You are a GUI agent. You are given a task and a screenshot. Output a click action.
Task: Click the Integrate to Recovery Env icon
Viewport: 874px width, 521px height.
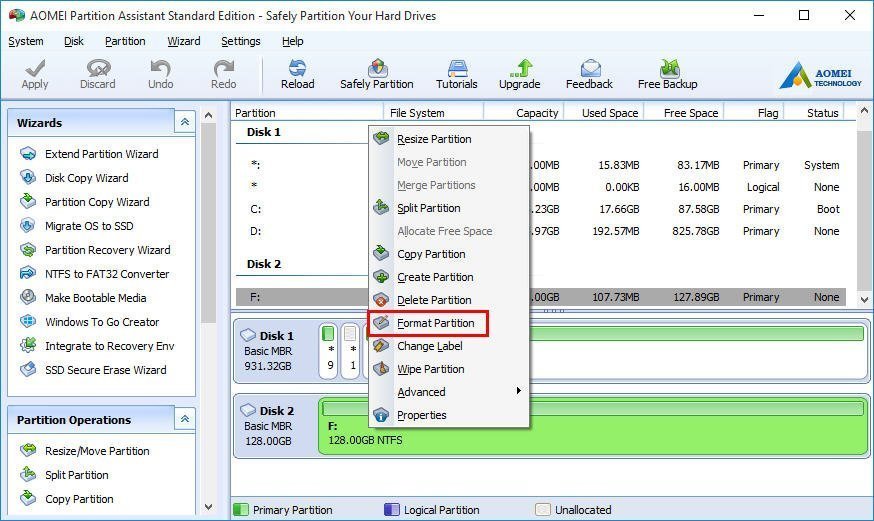[28, 345]
